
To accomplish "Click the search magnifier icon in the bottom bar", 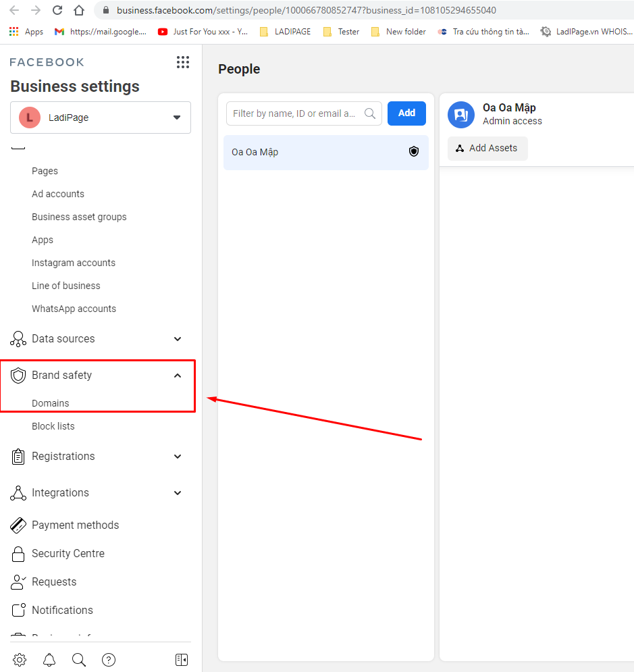I will tap(79, 660).
